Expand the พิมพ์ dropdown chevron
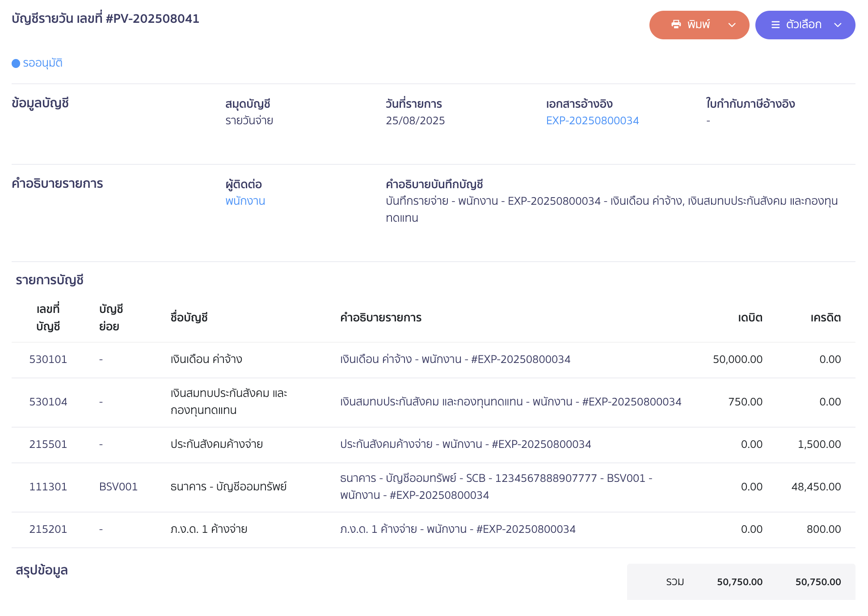Viewport: 868px width, 616px height. (x=732, y=25)
